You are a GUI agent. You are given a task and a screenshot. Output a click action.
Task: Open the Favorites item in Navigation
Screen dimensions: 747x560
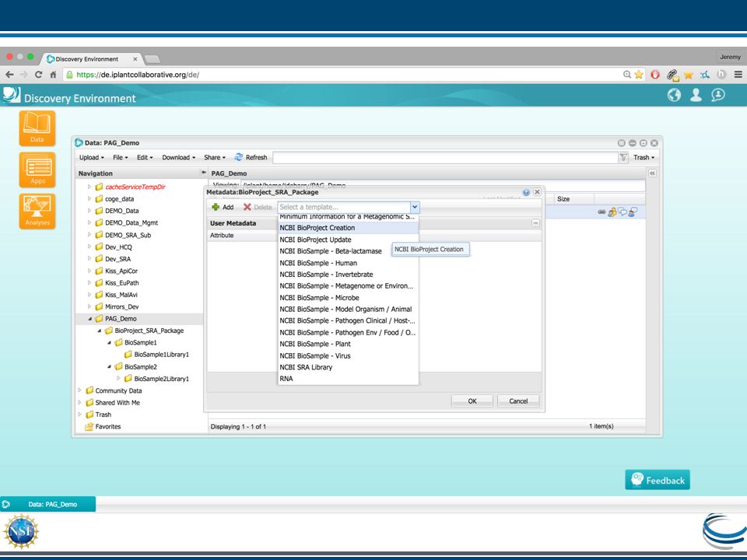107,426
